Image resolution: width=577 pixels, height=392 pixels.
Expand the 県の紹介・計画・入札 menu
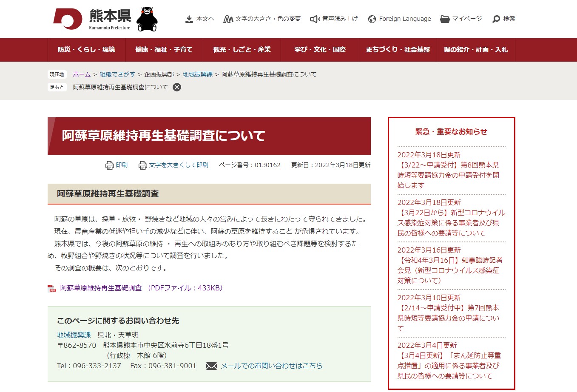[x=475, y=50]
